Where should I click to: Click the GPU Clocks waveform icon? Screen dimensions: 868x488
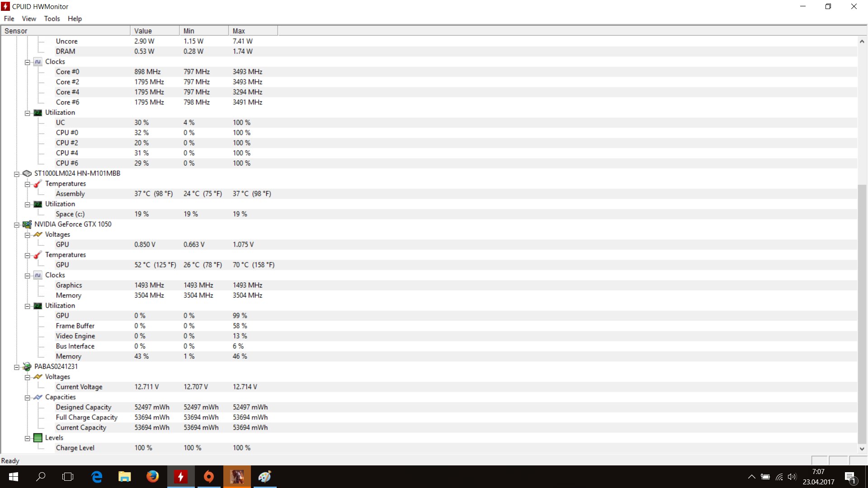coord(38,275)
